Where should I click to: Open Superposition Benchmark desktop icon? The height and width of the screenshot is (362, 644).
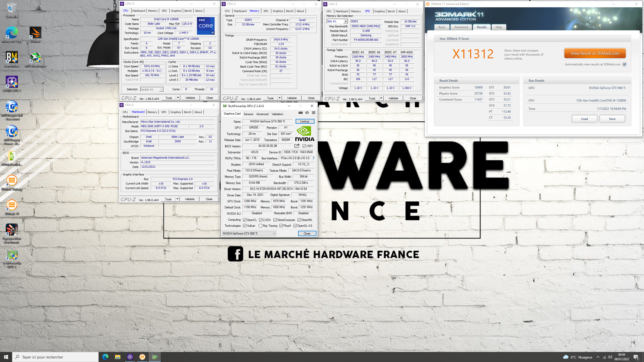click(x=12, y=234)
